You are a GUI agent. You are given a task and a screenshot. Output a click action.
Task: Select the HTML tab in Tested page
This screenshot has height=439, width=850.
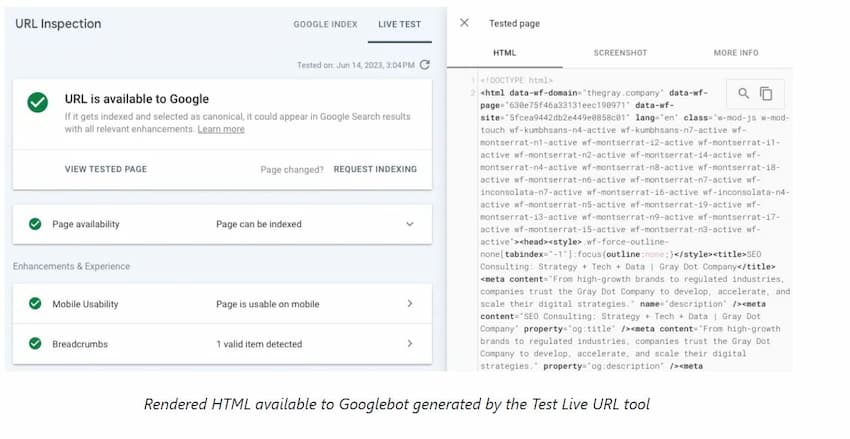coord(504,53)
